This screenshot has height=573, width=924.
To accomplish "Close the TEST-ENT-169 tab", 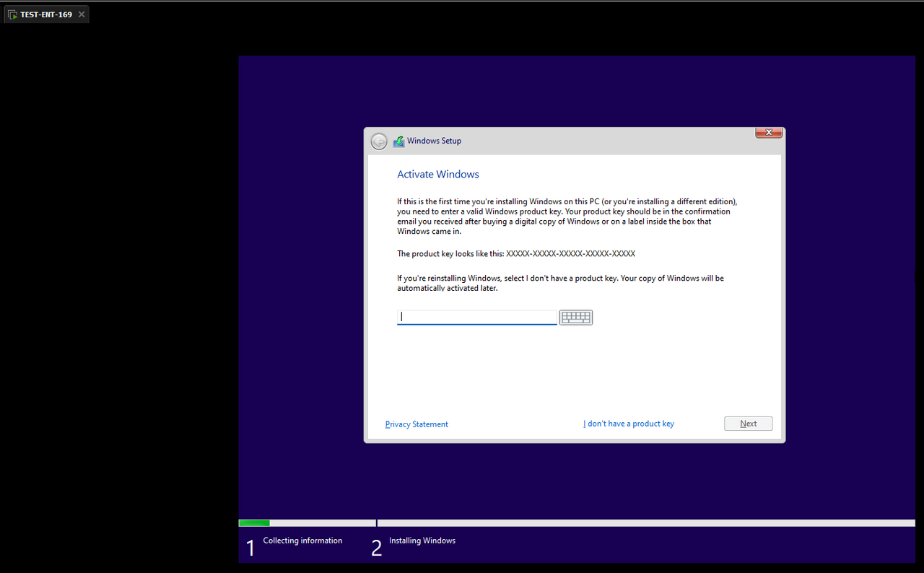I will [x=81, y=14].
